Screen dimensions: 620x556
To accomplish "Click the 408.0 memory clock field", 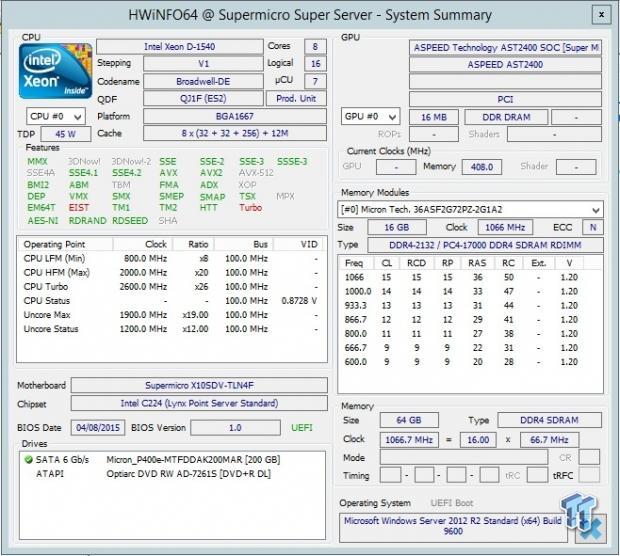I will pyautogui.click(x=482, y=167).
